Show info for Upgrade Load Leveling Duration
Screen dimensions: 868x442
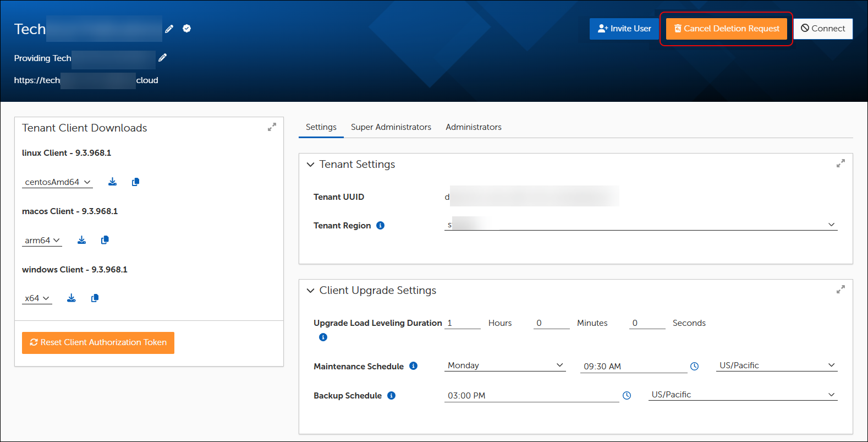[x=323, y=337]
